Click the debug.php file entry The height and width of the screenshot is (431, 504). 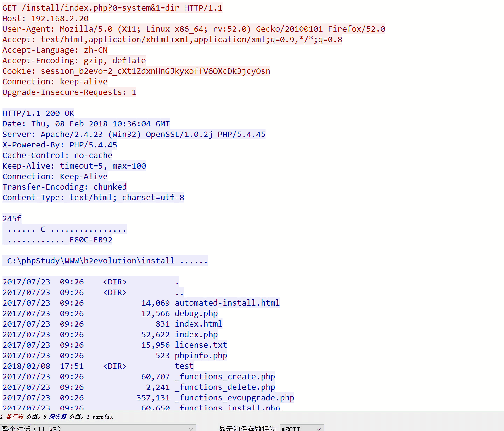(x=110, y=313)
